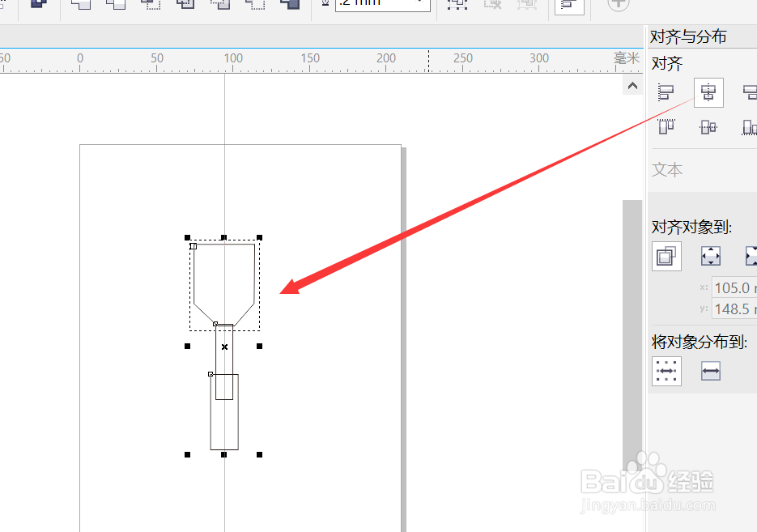Distribute objects to extent of selection
Image resolution: width=757 pixels, height=532 pixels.
pyautogui.click(x=666, y=371)
